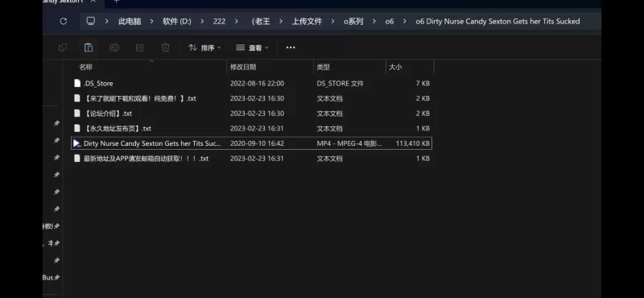Click the share toolbar icon
Viewport: 644px width, 298px height.
click(x=139, y=48)
